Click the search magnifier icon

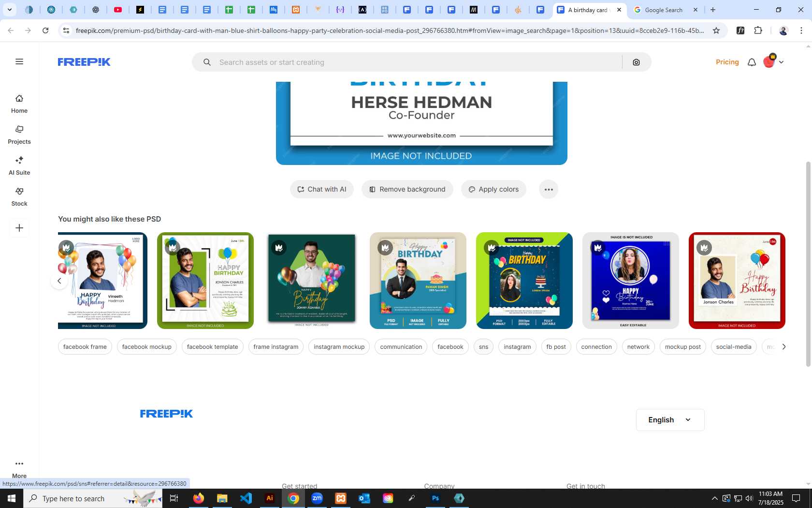pyautogui.click(x=207, y=62)
